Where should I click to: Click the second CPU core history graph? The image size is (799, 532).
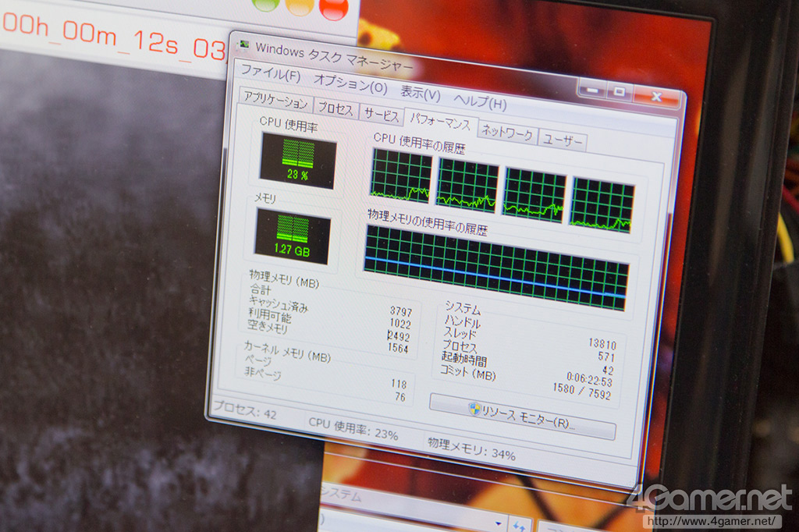click(x=467, y=186)
